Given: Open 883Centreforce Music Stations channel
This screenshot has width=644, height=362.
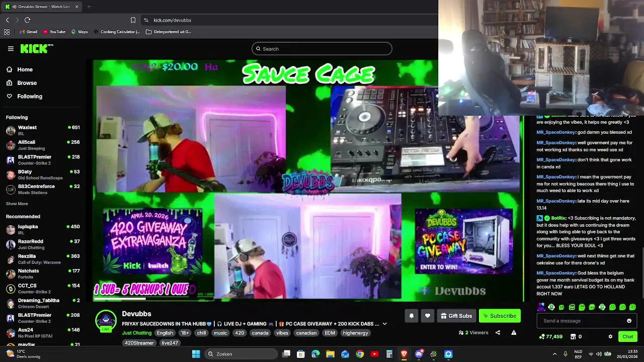Looking at the screenshot, I should click(43, 189).
